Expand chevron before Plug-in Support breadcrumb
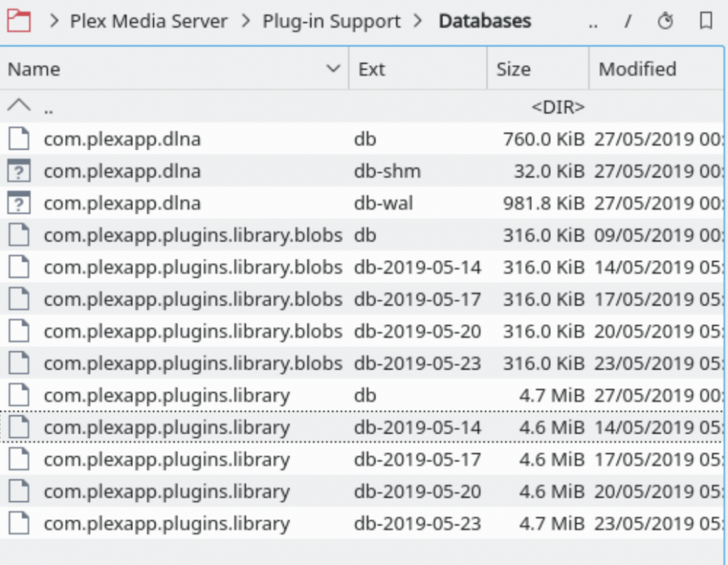This screenshot has height=565, width=728. coord(246,21)
